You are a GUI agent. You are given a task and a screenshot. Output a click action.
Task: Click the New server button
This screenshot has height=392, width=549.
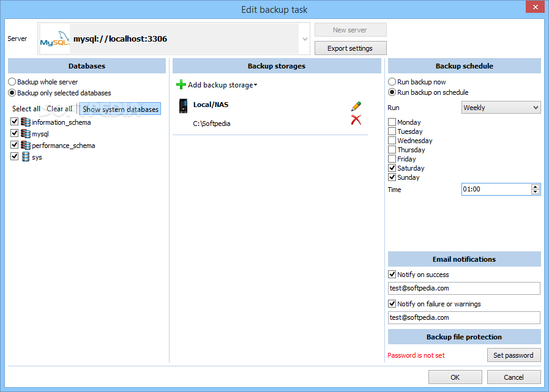click(351, 30)
